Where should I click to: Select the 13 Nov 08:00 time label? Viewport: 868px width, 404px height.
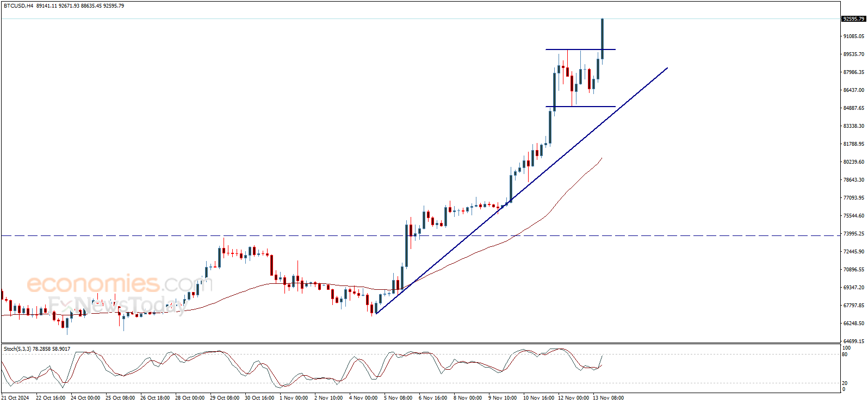(608, 398)
